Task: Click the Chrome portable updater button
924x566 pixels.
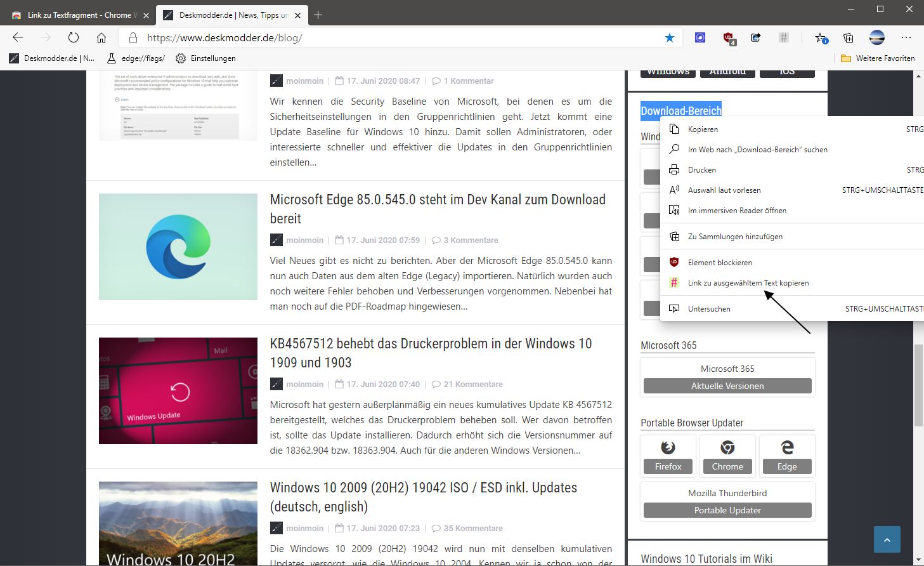Action: point(727,466)
